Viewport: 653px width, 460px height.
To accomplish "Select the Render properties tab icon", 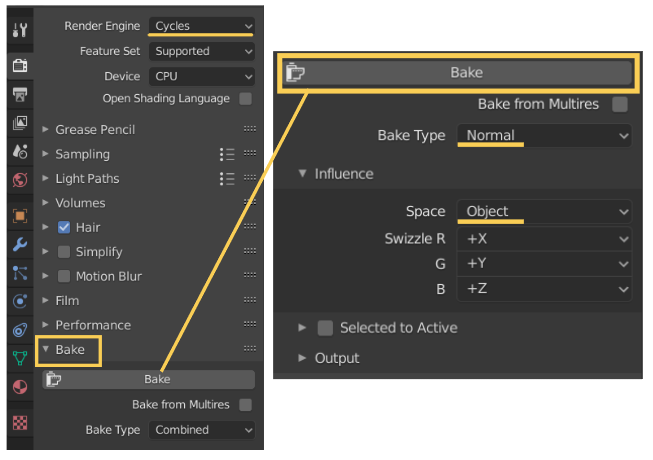I will (x=20, y=65).
